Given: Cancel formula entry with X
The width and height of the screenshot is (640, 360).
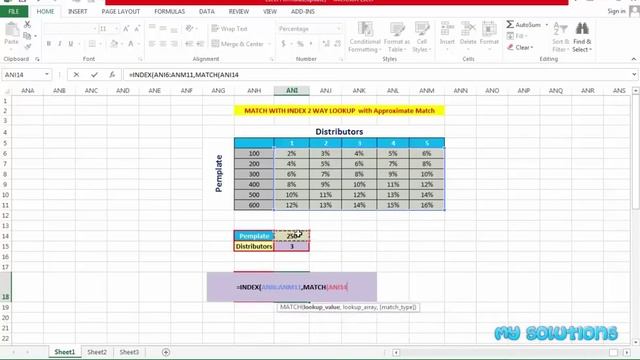Looking at the screenshot, I should coord(76,75).
